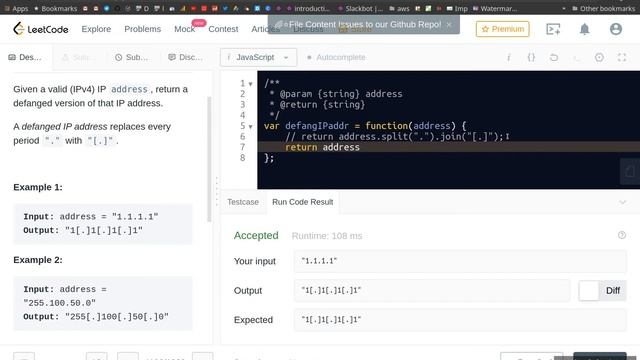Click the '255.100.50.0' input text
This screenshot has height=360, width=640.
click(59, 303)
